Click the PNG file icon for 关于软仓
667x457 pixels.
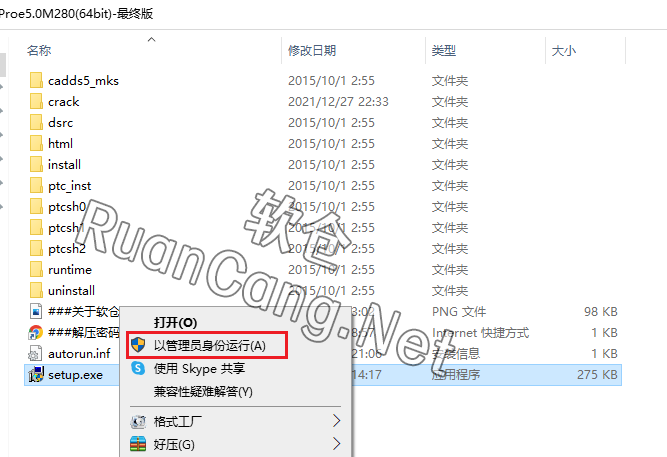point(36,311)
